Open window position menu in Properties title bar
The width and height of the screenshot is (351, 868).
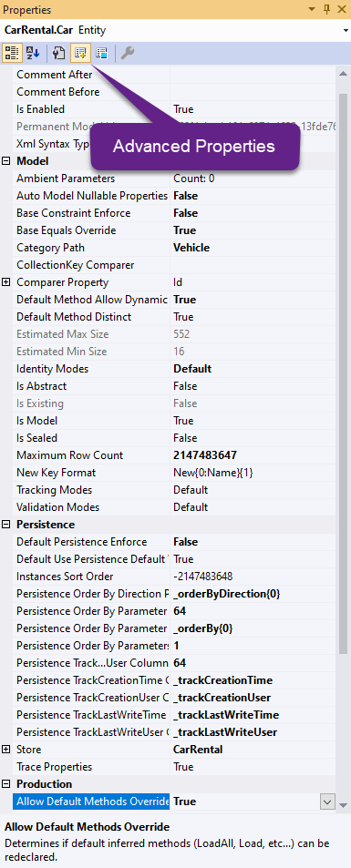312,9
